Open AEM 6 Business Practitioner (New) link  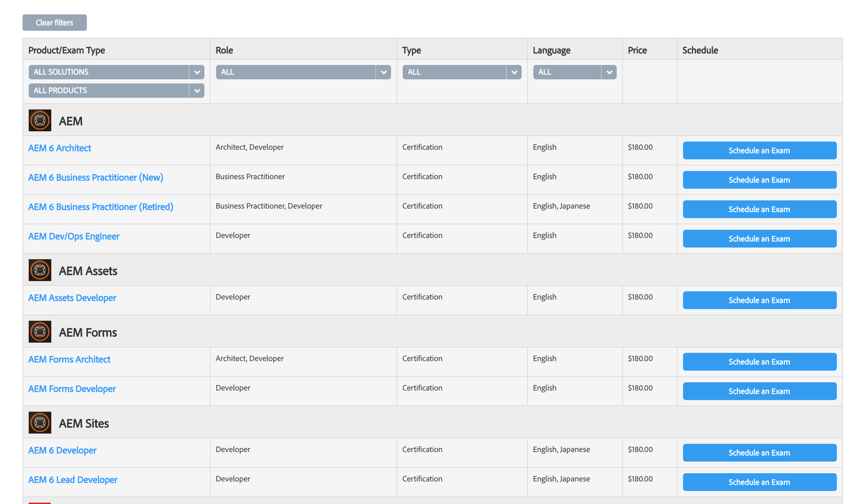click(x=96, y=177)
